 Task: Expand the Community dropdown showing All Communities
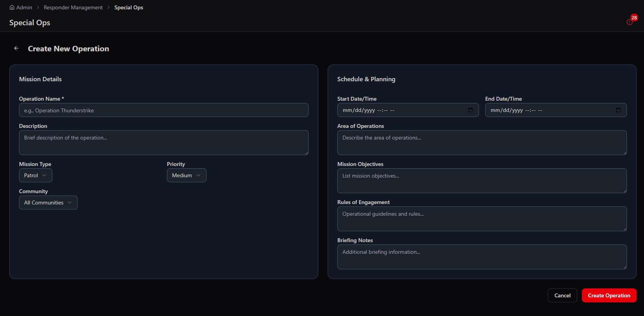tap(48, 203)
